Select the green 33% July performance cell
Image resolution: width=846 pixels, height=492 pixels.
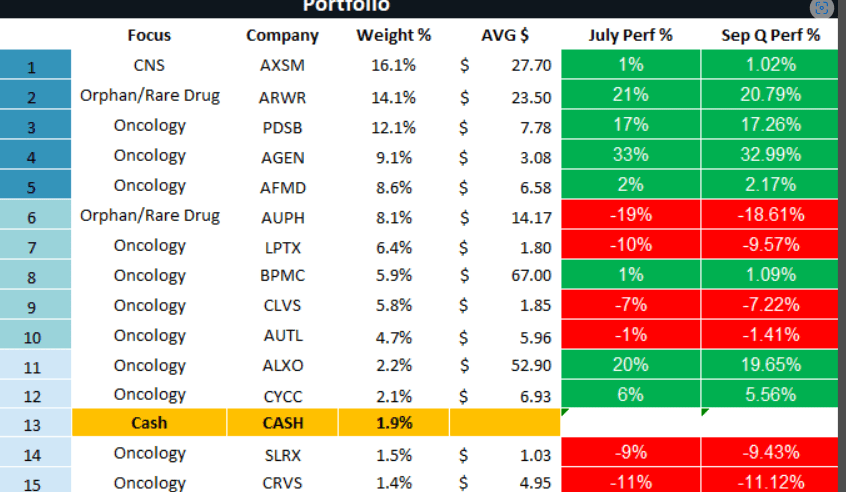click(x=630, y=155)
